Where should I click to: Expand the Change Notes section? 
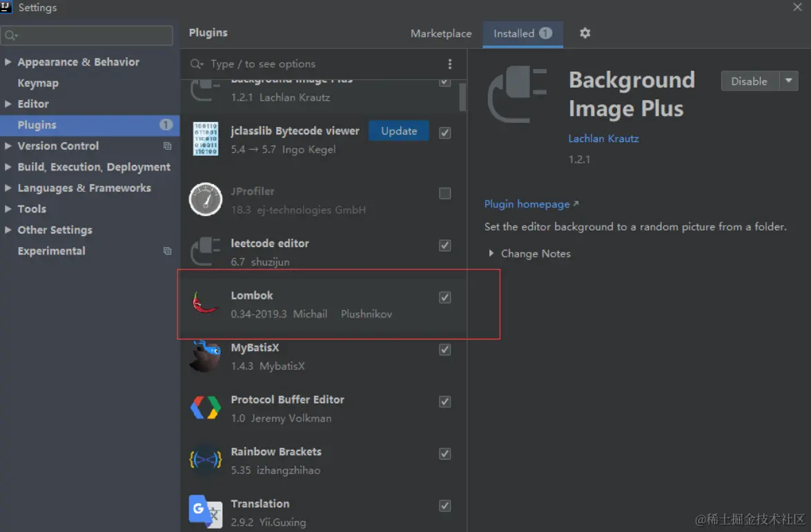[491, 253]
